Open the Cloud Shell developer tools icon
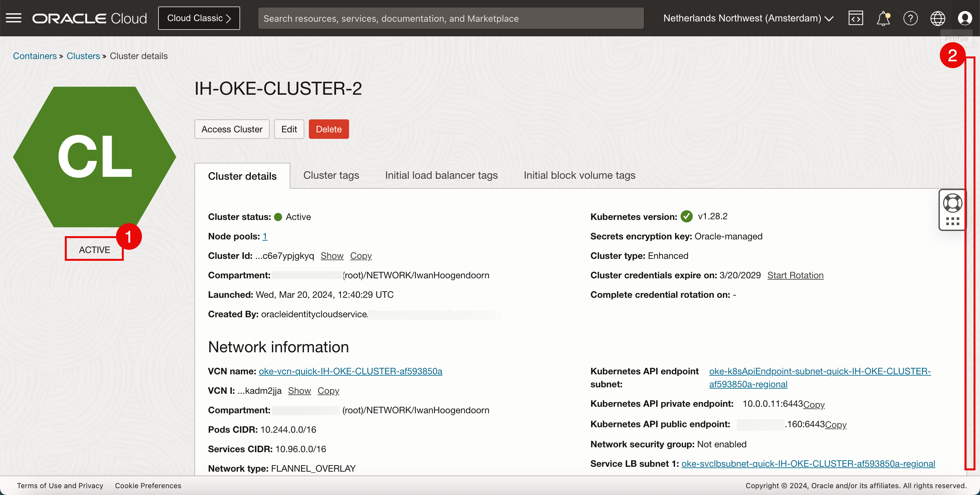This screenshot has width=980, height=495. click(856, 18)
